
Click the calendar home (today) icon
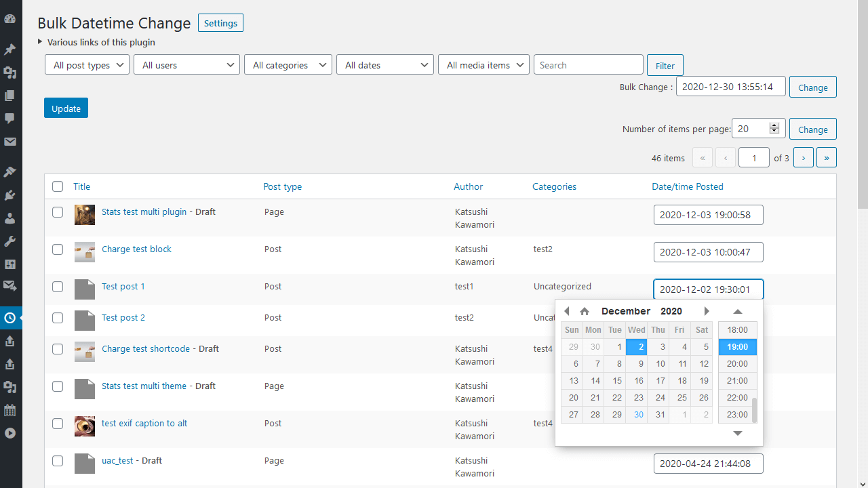coord(585,311)
